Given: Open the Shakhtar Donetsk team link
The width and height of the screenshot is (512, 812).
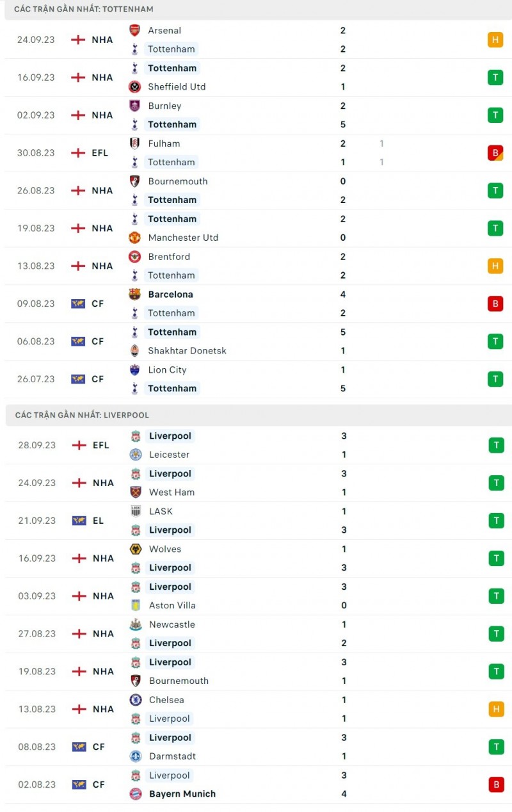Looking at the screenshot, I should point(187,351).
